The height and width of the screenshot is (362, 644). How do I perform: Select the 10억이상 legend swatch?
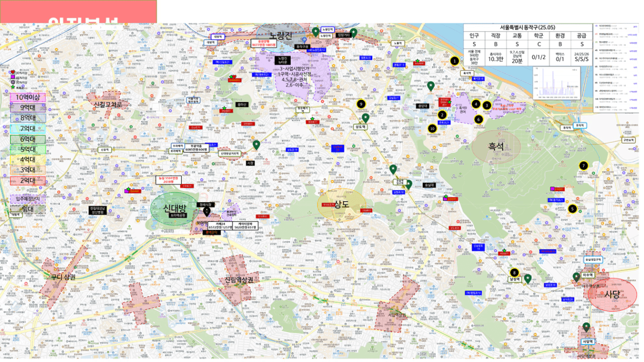click(x=28, y=97)
